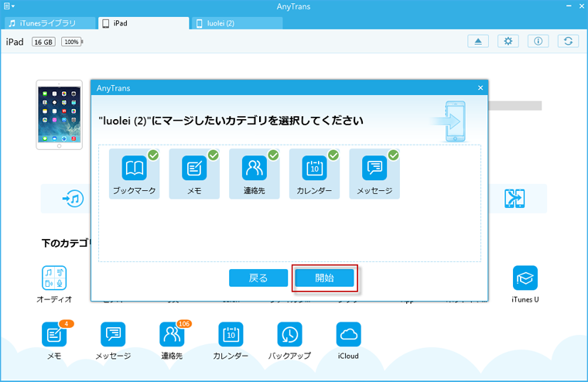Open the iCloud category
Screen dimensions: 588x382
348,340
